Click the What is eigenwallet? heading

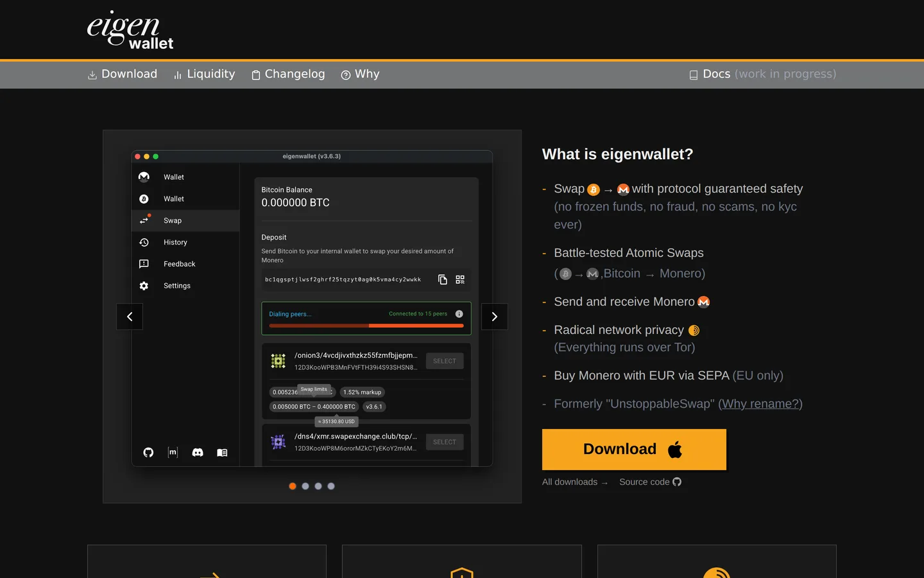point(618,154)
